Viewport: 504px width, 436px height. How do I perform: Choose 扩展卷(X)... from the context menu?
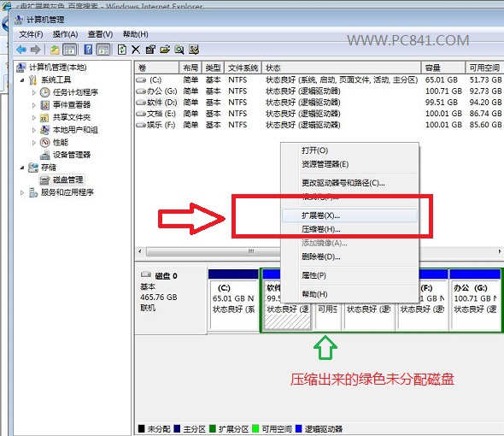coord(349,215)
